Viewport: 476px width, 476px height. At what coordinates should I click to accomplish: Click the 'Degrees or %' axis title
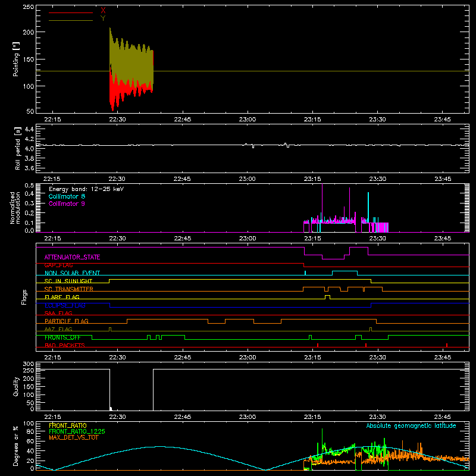(x=16, y=446)
